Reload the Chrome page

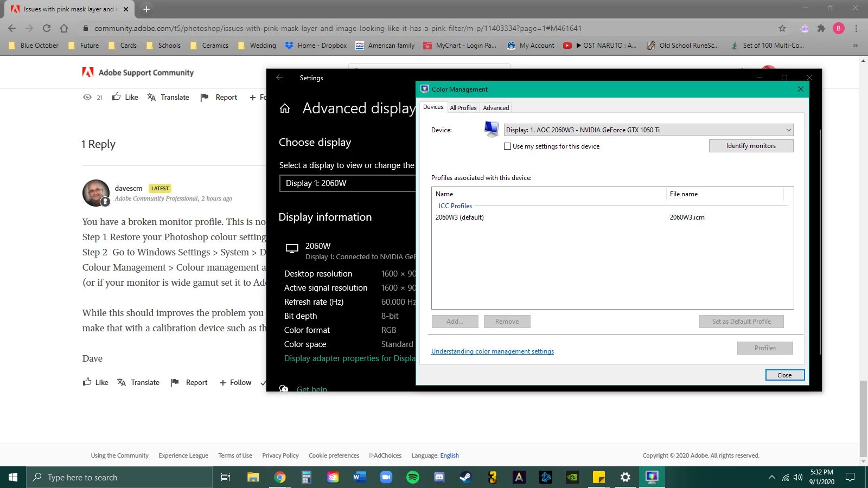[x=47, y=28]
